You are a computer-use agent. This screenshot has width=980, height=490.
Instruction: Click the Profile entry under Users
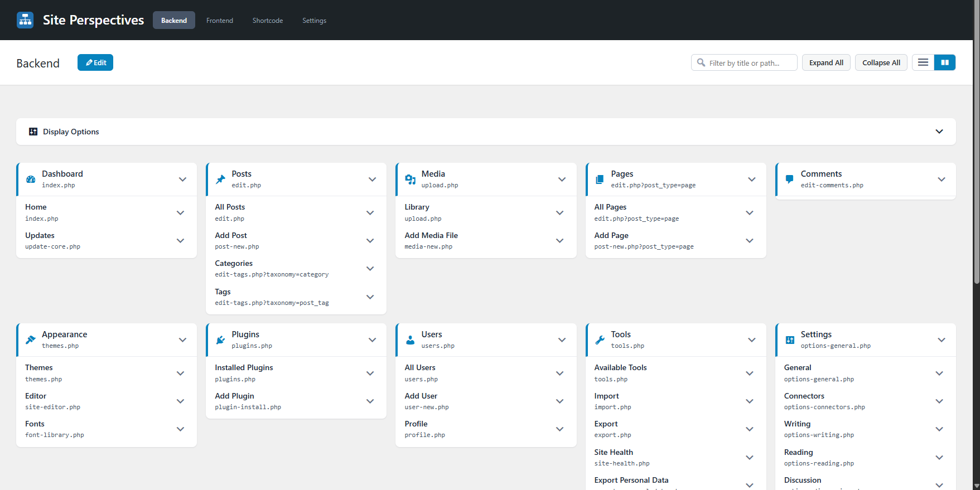click(x=416, y=424)
